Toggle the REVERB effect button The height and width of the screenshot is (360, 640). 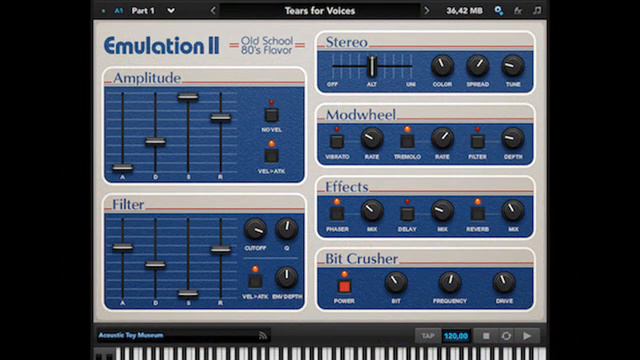(478, 213)
